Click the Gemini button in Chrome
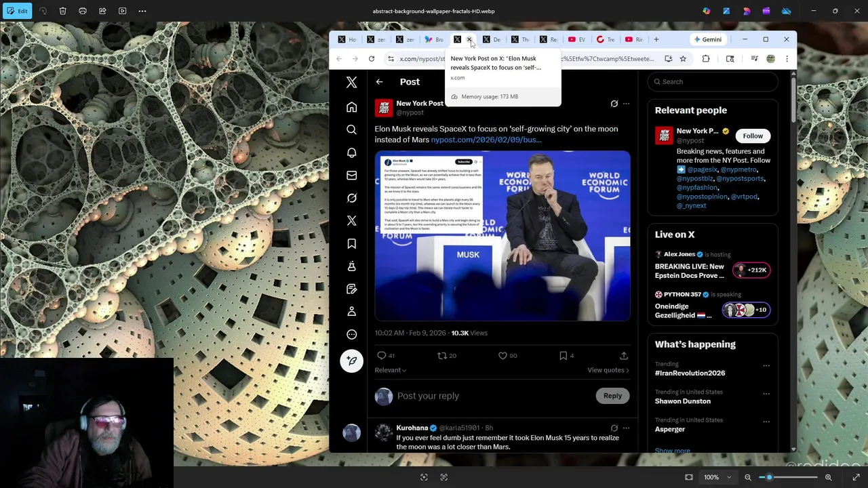The height and width of the screenshot is (488, 868). [x=707, y=39]
